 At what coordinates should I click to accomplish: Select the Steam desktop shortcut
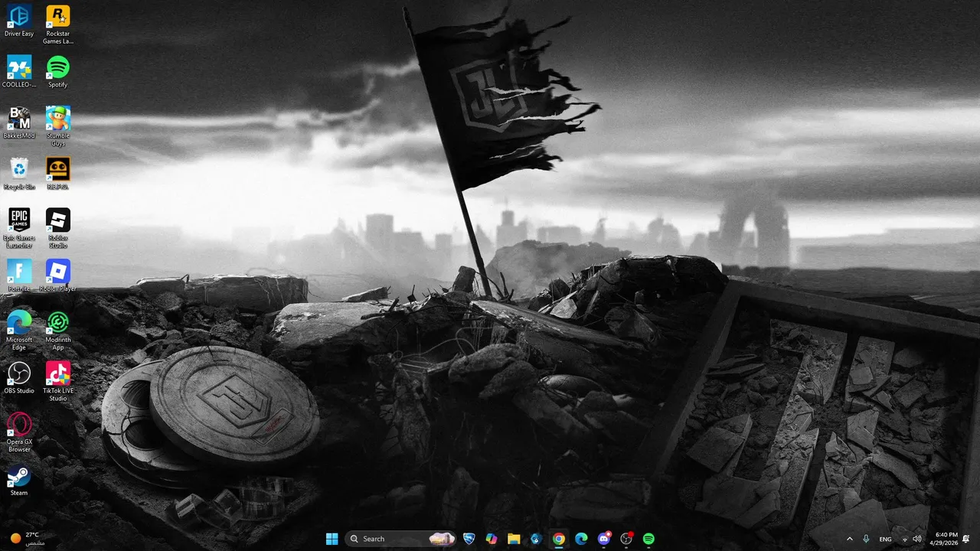pos(19,480)
